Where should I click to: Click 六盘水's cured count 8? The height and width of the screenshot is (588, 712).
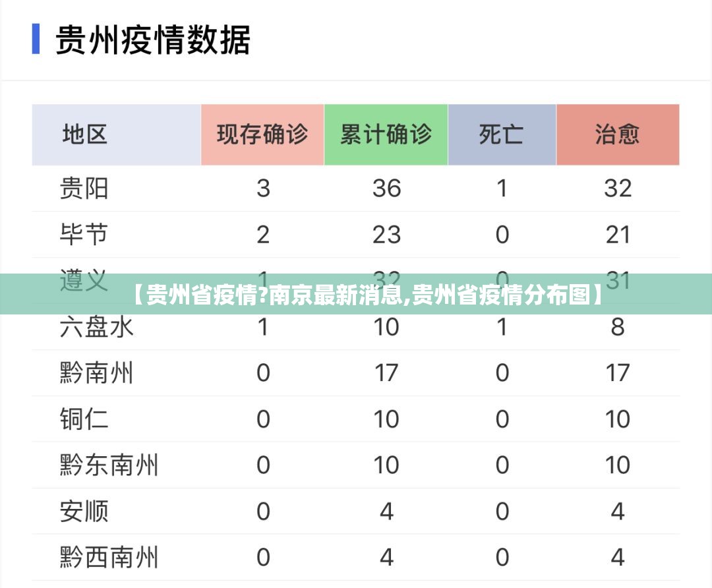point(618,327)
